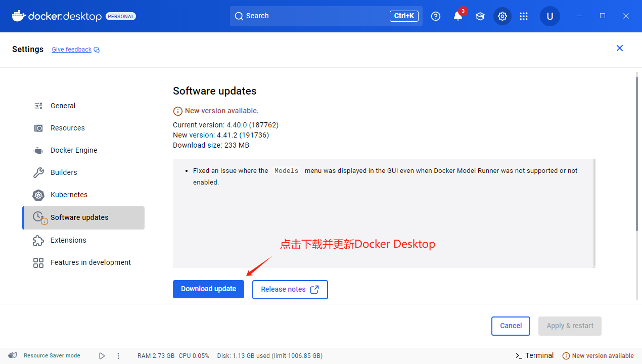Select the Software updates tab
Viewport: 642px width, 364px height.
point(83,218)
